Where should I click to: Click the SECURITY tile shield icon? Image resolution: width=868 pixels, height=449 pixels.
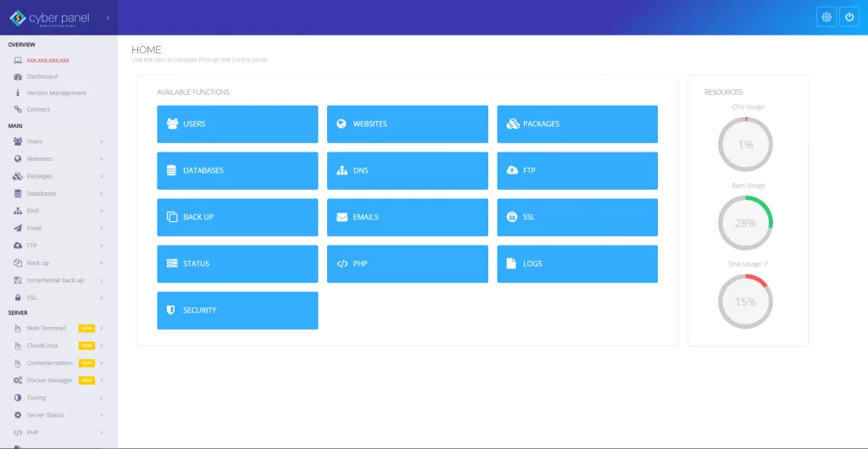171,310
